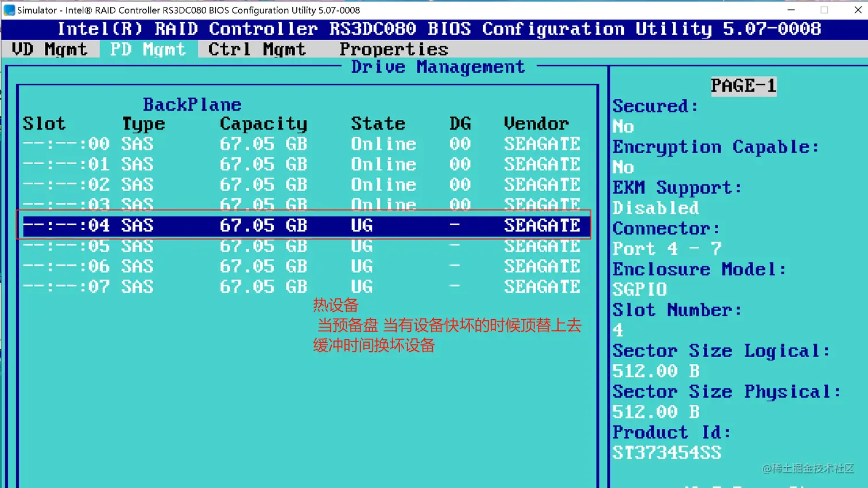Click the Product Id value ST373454SS
868x488 pixels.
click(666, 452)
